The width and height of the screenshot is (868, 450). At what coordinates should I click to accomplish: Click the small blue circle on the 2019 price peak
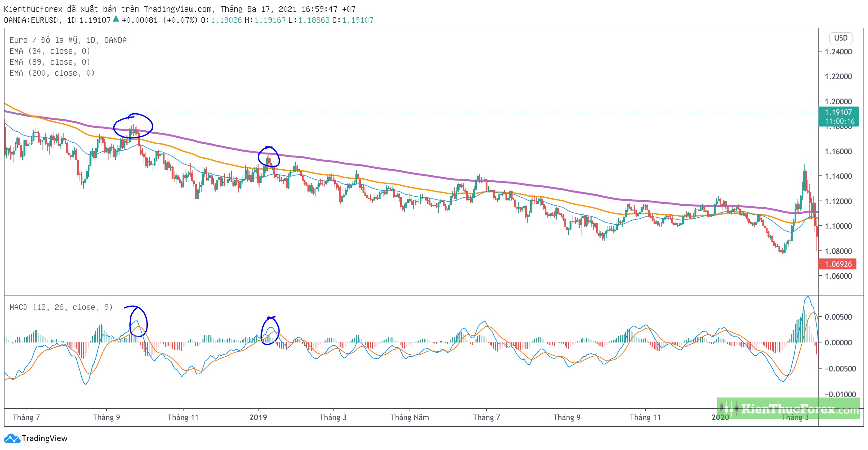tap(269, 157)
